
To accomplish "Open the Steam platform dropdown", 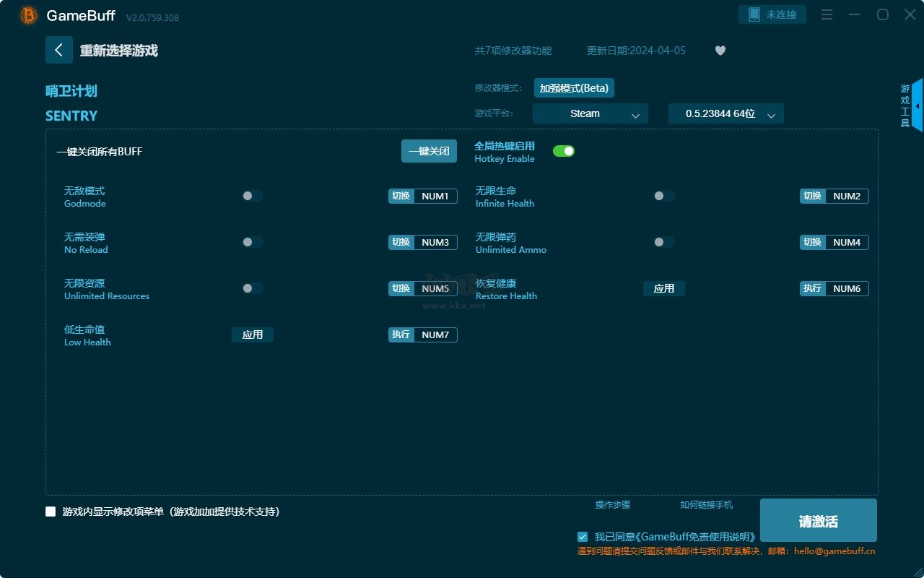I will 590,113.
